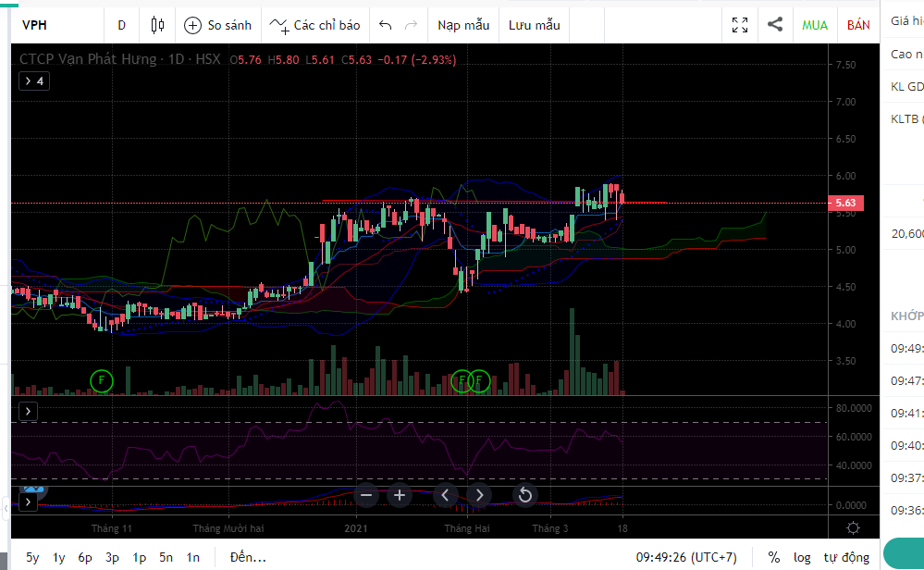
Task: Expand the RSI pane legend chevron
Action: pyautogui.click(x=29, y=411)
